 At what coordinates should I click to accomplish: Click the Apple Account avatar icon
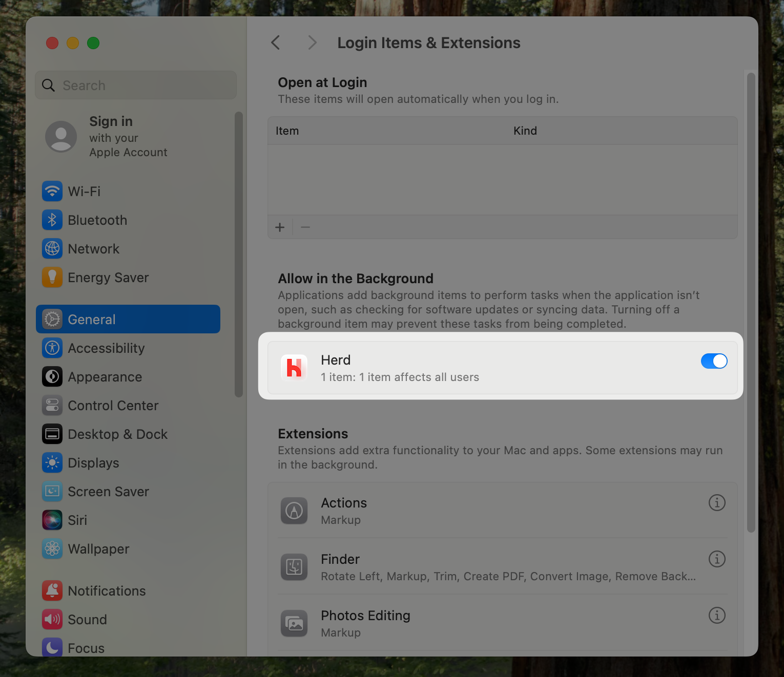pyautogui.click(x=61, y=137)
